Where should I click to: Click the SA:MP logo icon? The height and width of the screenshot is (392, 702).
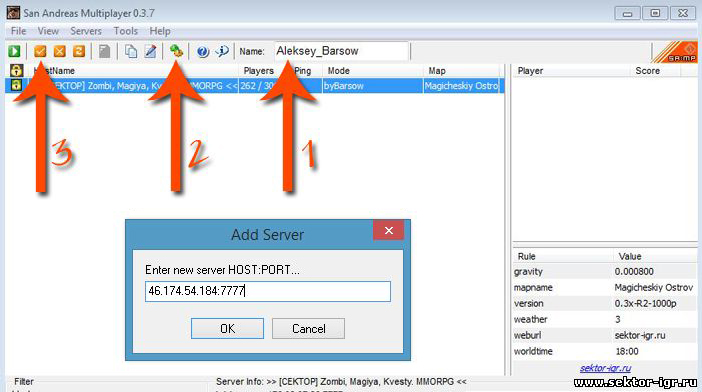676,52
